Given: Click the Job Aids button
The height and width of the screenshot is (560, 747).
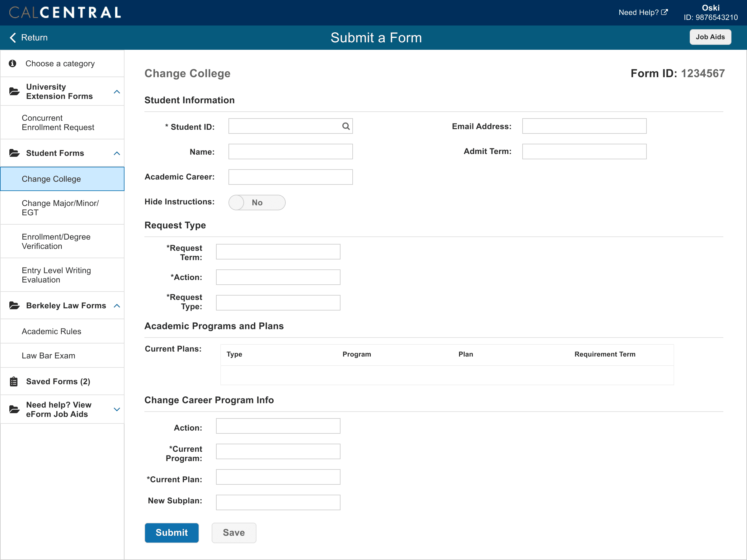Looking at the screenshot, I should (x=710, y=37).
